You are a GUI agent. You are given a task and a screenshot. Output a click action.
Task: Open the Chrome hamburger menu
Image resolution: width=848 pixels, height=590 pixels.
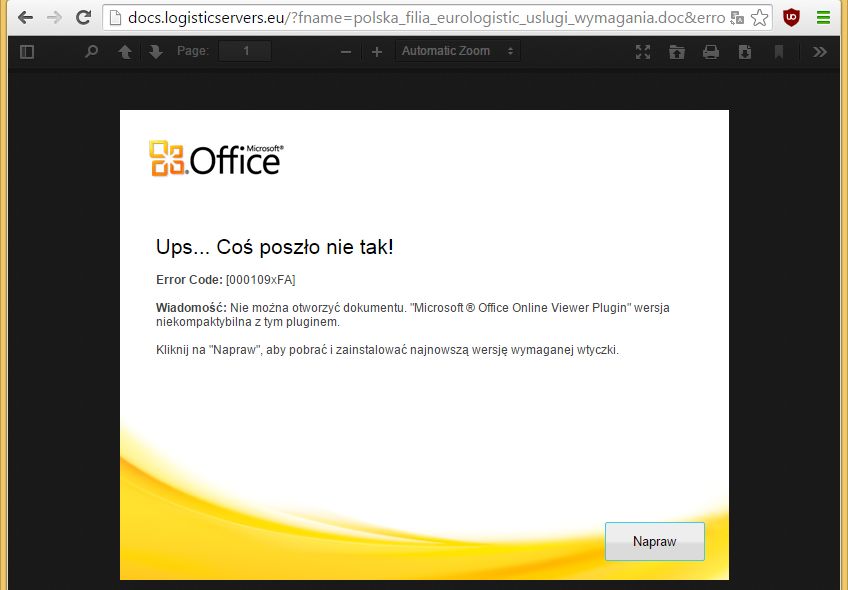click(x=823, y=18)
